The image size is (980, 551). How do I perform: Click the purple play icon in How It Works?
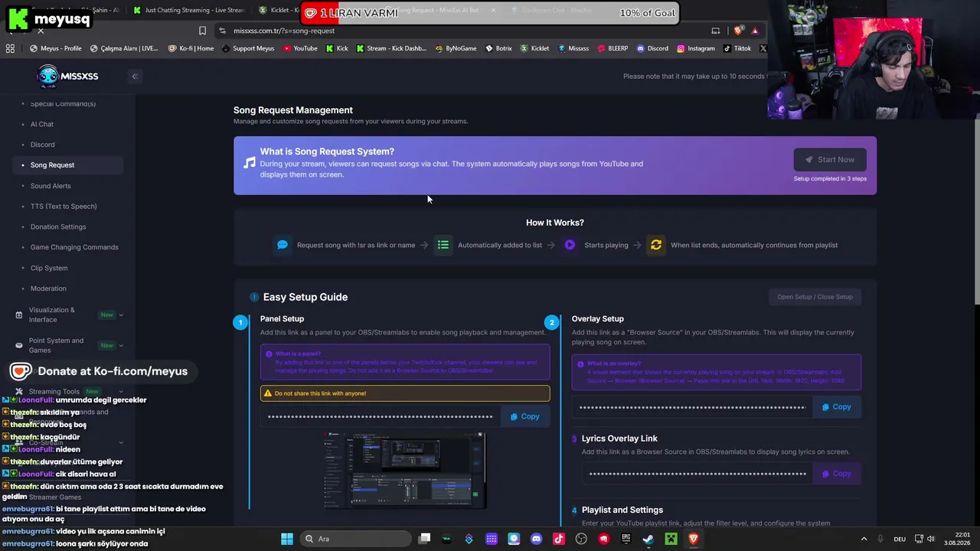570,245
